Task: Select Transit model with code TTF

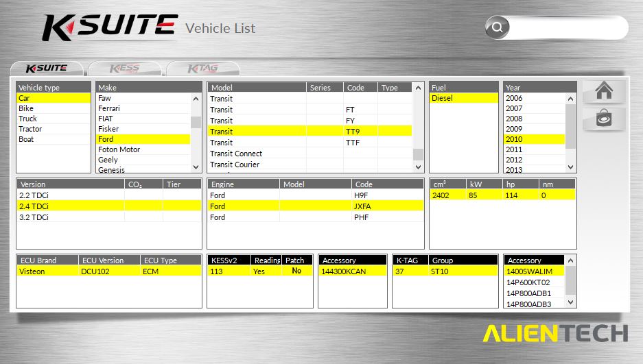Action: click(x=309, y=142)
